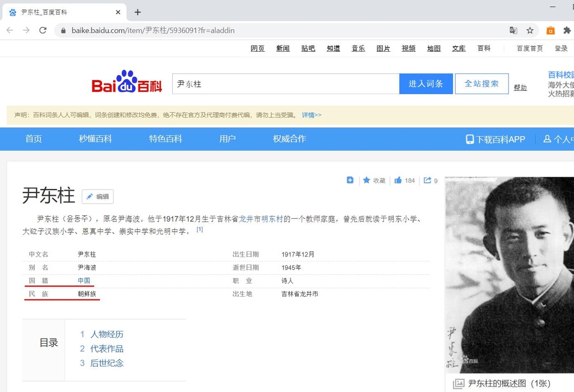Click the browser back arrow
This screenshot has height=392, width=574.
tap(10, 30)
